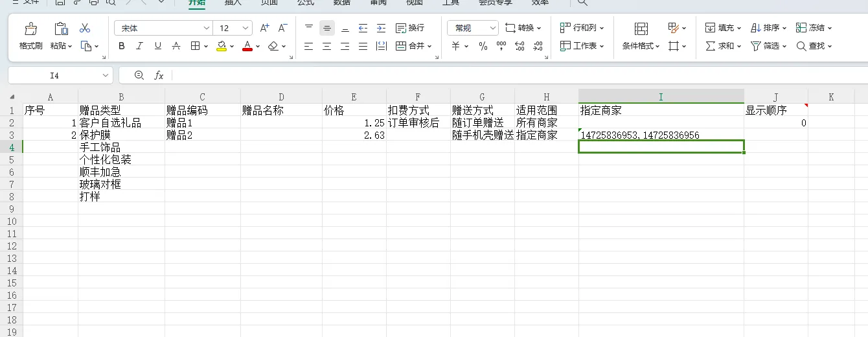868x337 pixels.
Task: Click the 条件格式 (conditional format) button
Action: [641, 36]
